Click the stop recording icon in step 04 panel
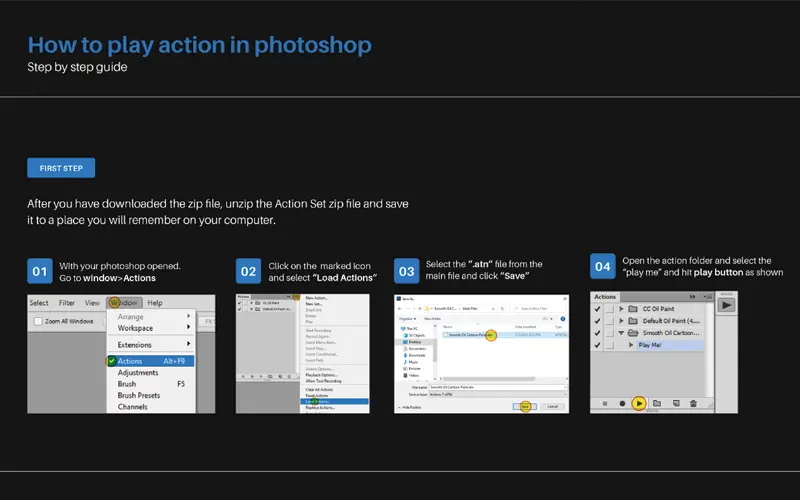 tap(605, 403)
